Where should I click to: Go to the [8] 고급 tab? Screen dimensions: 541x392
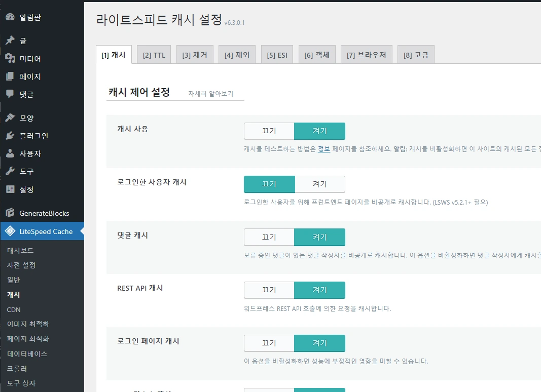pyautogui.click(x=416, y=55)
